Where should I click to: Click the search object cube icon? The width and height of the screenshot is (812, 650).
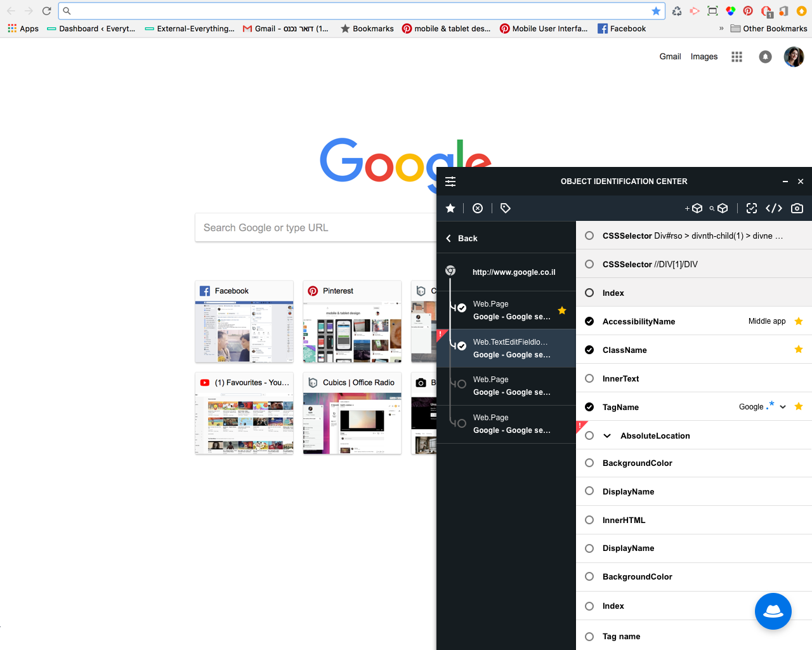tap(719, 208)
